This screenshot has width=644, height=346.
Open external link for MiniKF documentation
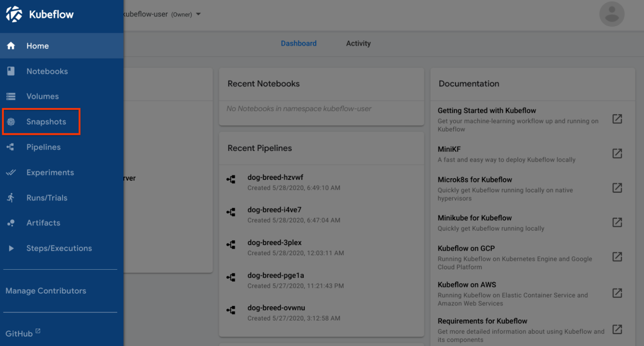pos(617,153)
